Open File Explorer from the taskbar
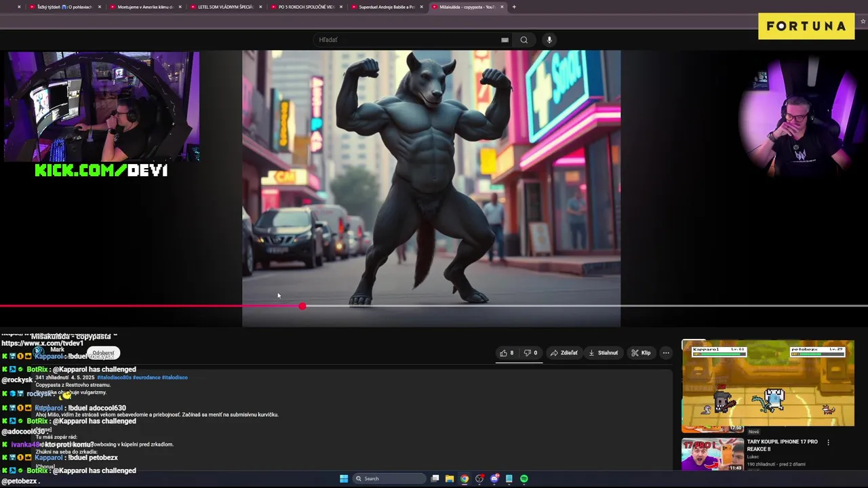 coord(450,479)
